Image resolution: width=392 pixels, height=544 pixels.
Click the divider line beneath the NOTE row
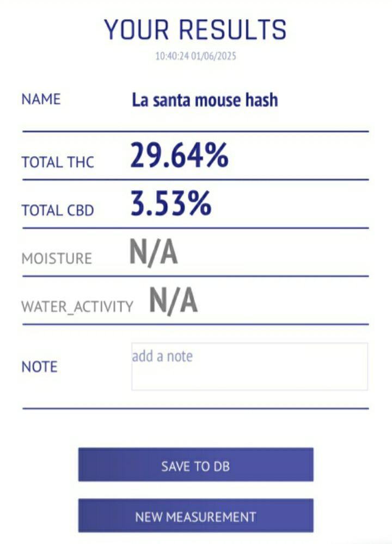pos(195,408)
